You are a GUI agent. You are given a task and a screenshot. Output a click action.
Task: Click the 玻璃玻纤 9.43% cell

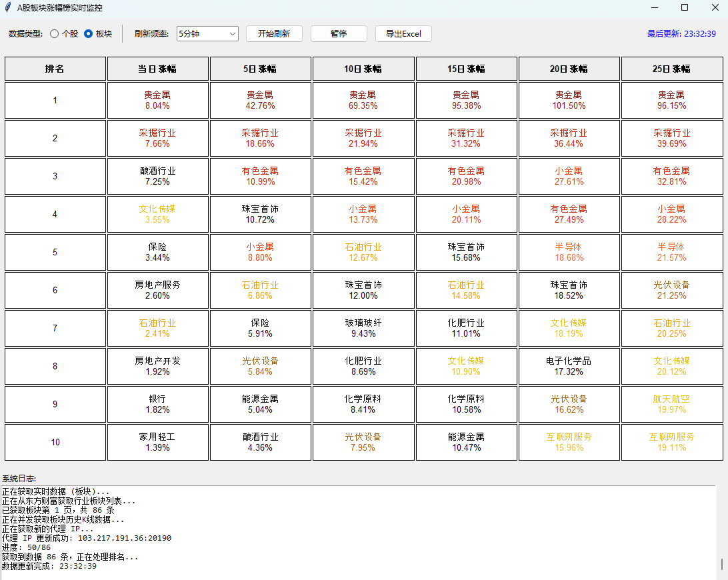(363, 328)
